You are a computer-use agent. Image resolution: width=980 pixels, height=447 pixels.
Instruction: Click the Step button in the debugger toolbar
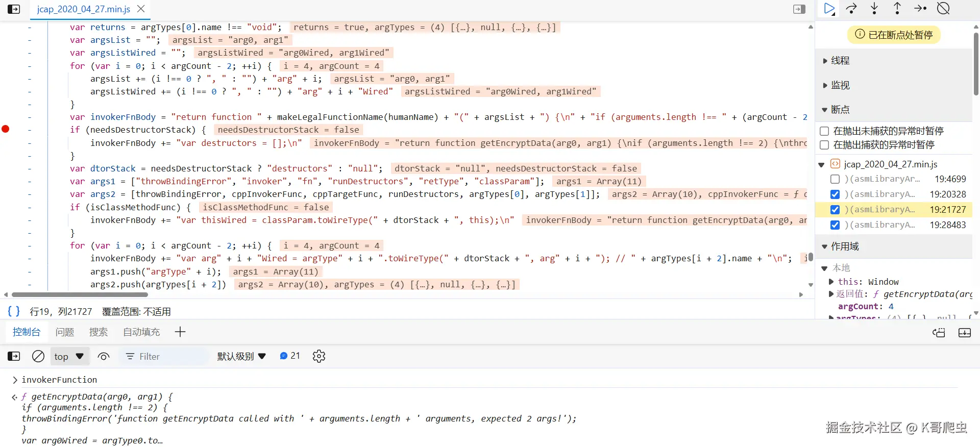[920, 9]
